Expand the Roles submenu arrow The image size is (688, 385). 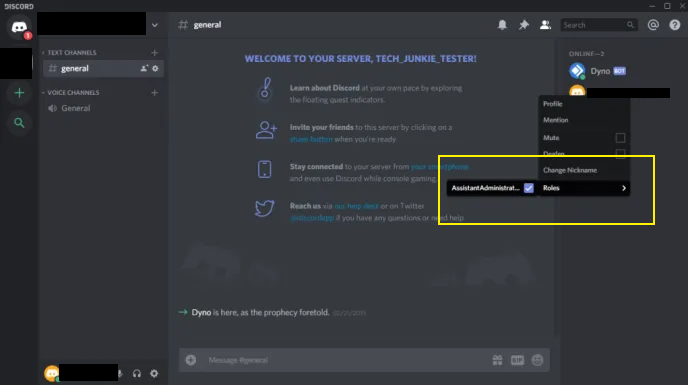click(x=624, y=188)
